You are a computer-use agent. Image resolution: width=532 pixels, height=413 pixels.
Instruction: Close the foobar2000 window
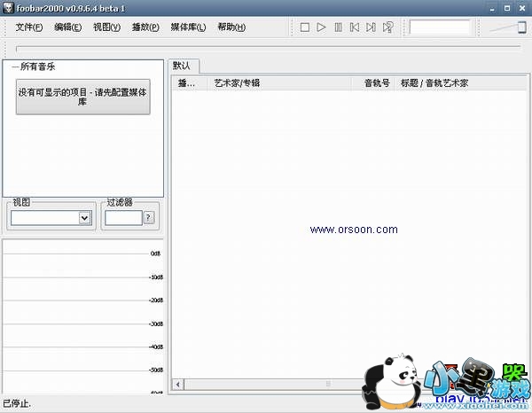(x=522, y=8)
